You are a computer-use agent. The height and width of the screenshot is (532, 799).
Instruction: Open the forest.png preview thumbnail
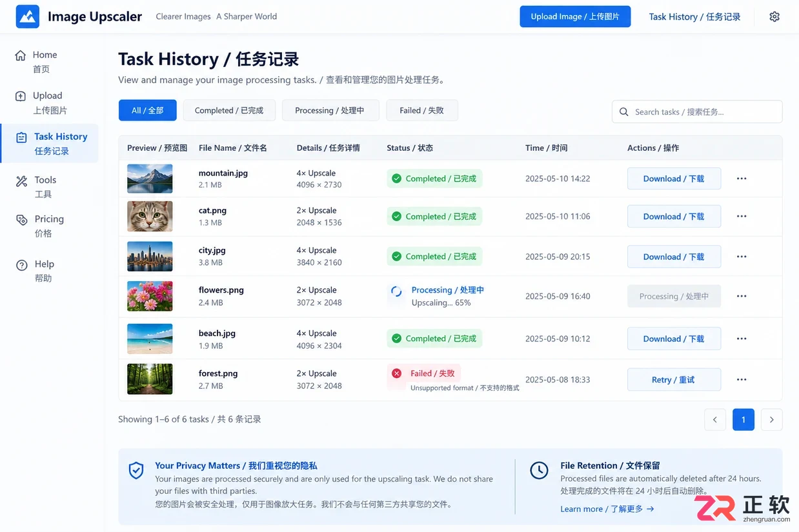coord(150,379)
